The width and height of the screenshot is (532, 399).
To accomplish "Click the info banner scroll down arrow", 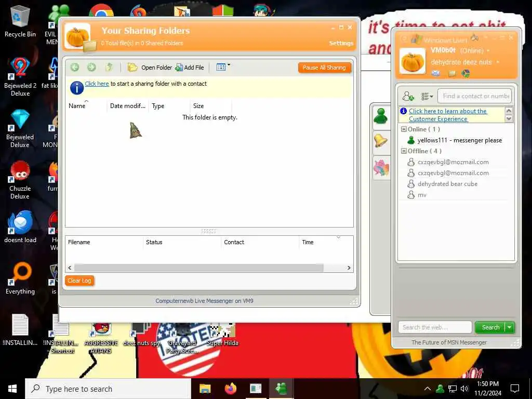I will pyautogui.click(x=509, y=119).
